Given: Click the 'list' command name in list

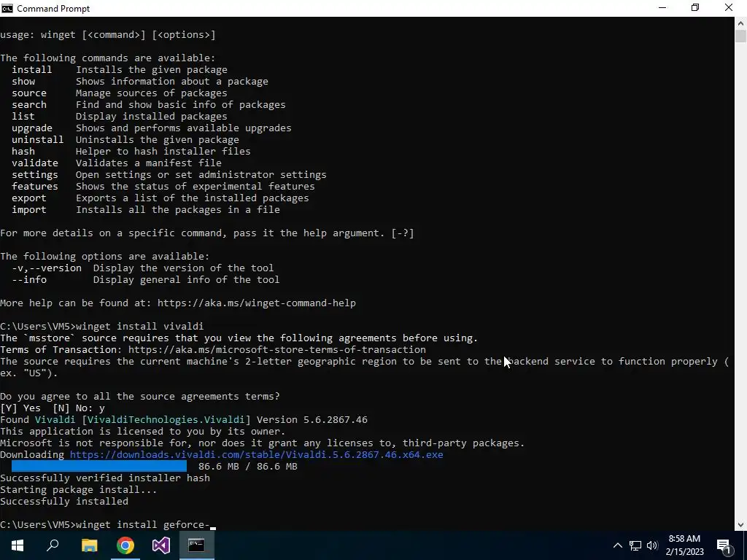Looking at the screenshot, I should (23, 116).
